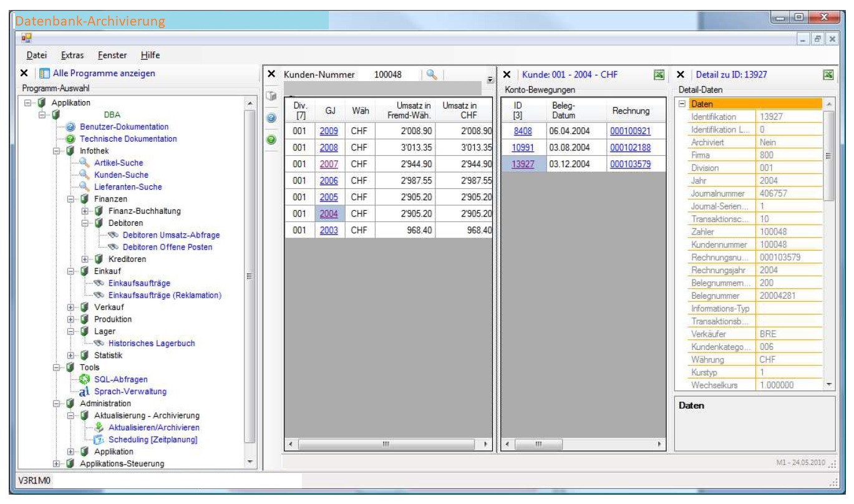Viewport: 854px width, 504px height.
Task: Expand the Statistik tree node
Action: point(72,355)
